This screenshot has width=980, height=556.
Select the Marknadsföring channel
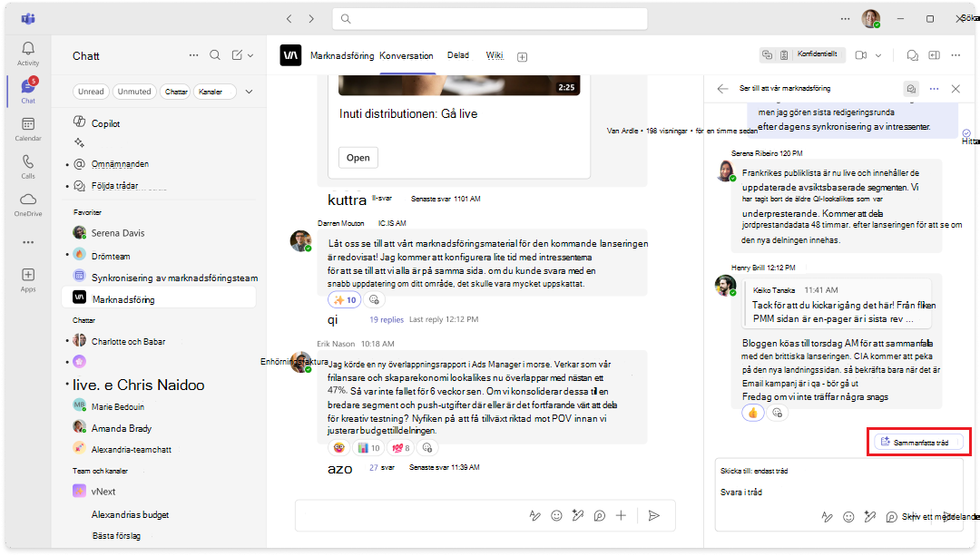click(160, 298)
